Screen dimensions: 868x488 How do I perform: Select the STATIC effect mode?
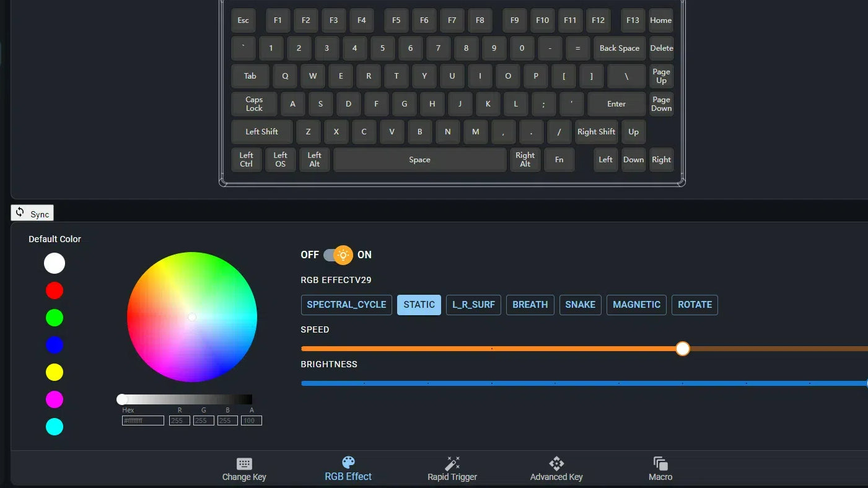click(419, 305)
